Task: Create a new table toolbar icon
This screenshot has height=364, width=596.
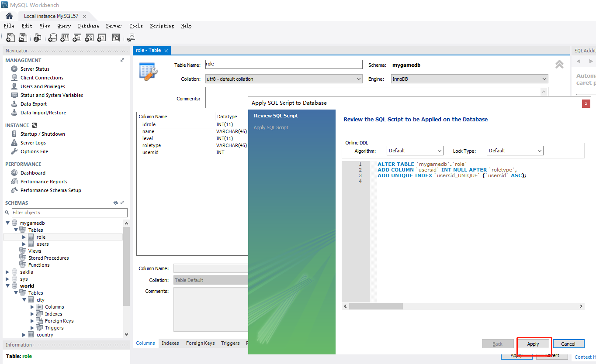Action: point(65,38)
